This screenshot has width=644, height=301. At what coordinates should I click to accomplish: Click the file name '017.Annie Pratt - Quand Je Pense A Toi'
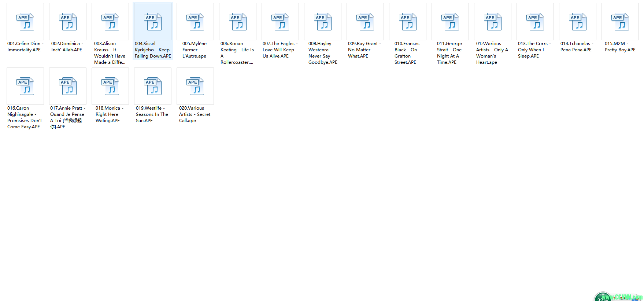68,117
